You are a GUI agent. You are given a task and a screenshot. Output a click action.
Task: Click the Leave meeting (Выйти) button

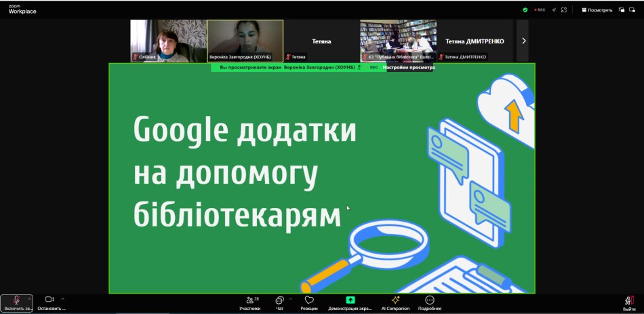(629, 302)
